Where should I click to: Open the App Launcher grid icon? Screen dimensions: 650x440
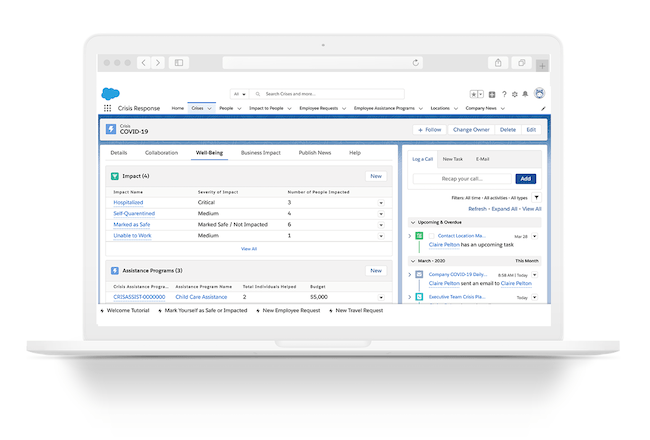click(108, 108)
